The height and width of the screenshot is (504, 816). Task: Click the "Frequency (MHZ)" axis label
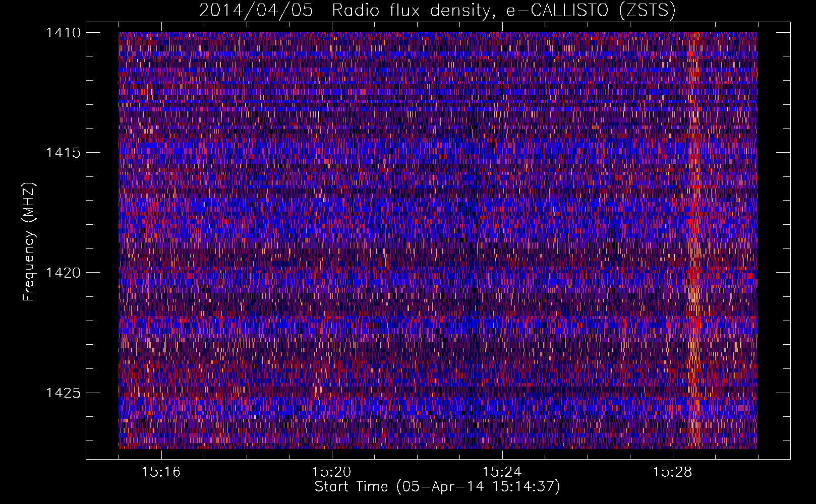click(29, 242)
